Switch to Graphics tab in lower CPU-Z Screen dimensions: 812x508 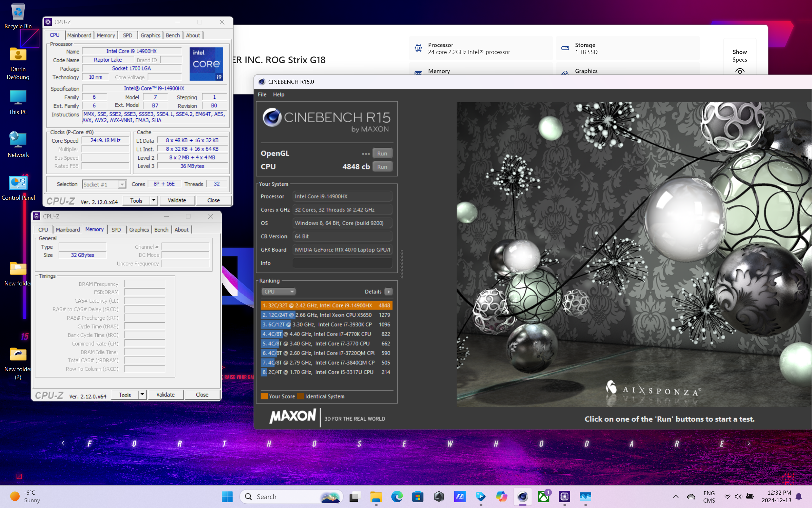click(139, 230)
